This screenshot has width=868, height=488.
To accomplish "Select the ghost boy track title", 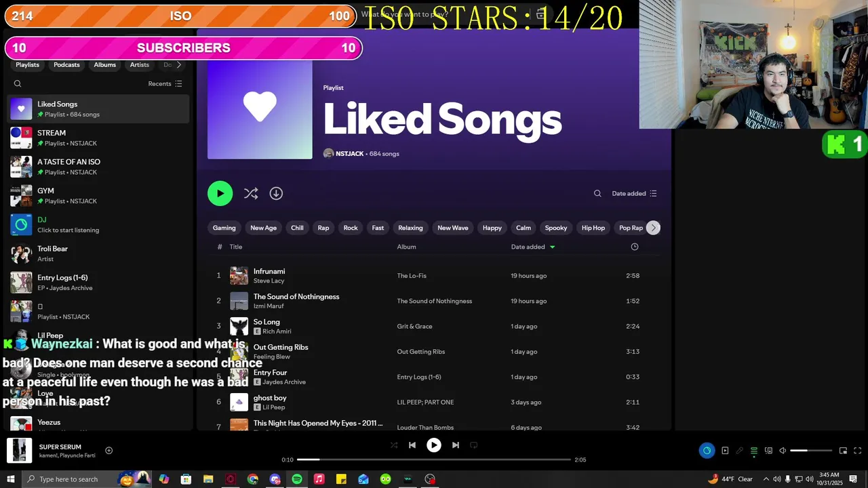I will tap(270, 398).
